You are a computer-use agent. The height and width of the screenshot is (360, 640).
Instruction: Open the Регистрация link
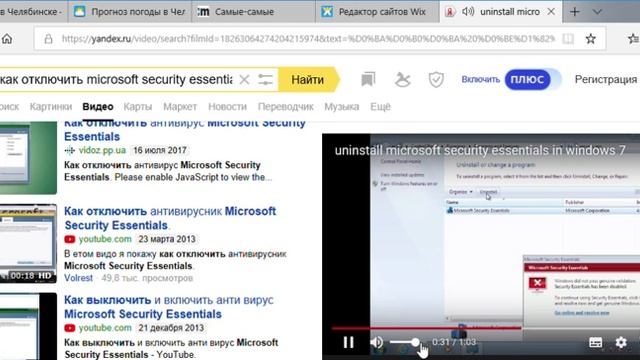(606, 79)
